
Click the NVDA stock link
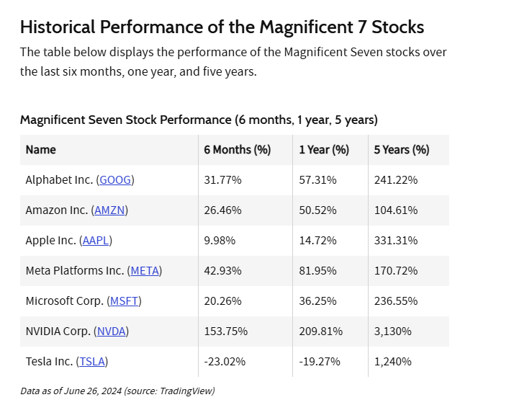click(111, 331)
